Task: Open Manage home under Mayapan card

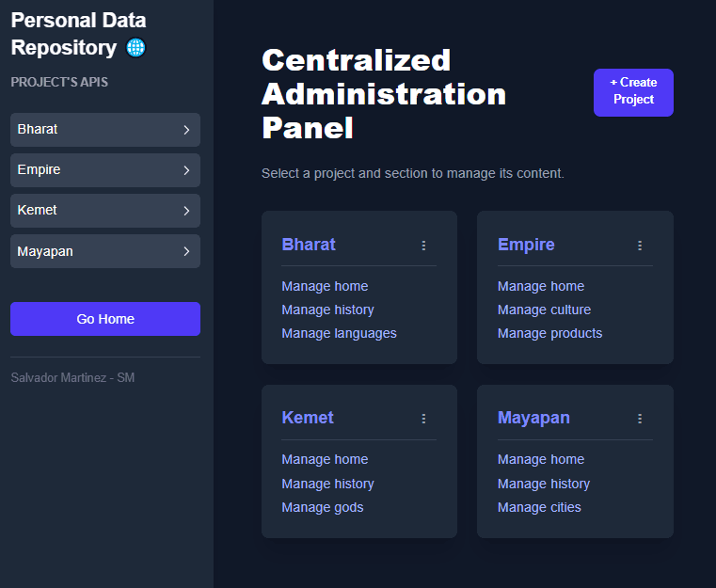Action: (541, 459)
